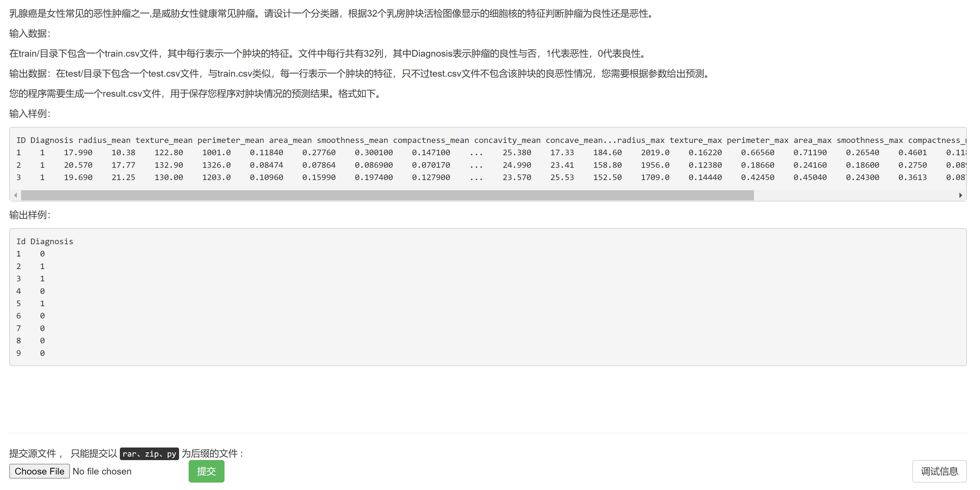Click the left scroll arrow of input sample
This screenshot has height=490, width=980.
15,195
